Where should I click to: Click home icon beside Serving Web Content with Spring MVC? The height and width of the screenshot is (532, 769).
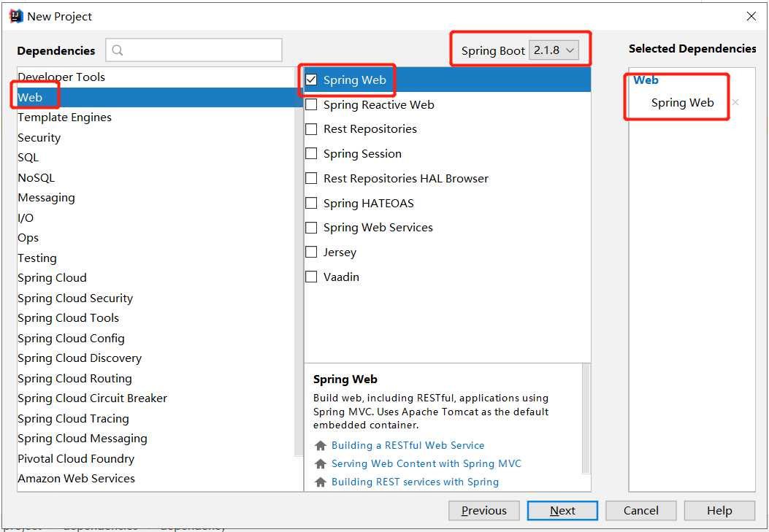click(321, 463)
